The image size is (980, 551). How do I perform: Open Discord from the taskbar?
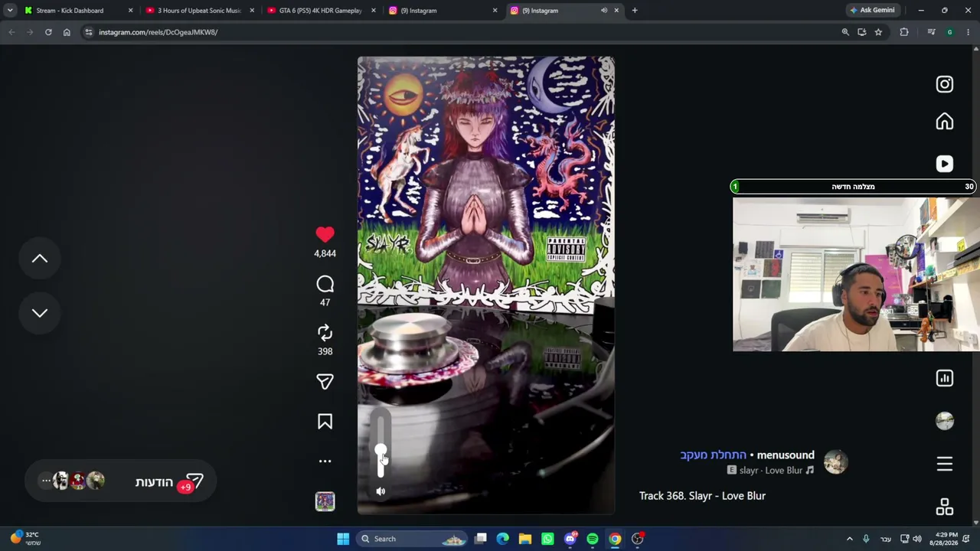[570, 539]
